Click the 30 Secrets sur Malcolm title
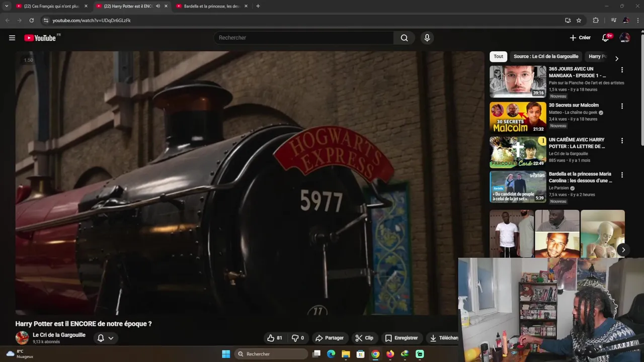 (574, 105)
